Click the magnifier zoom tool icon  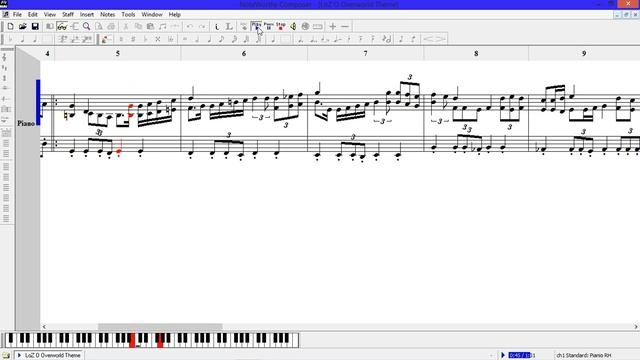click(87, 27)
